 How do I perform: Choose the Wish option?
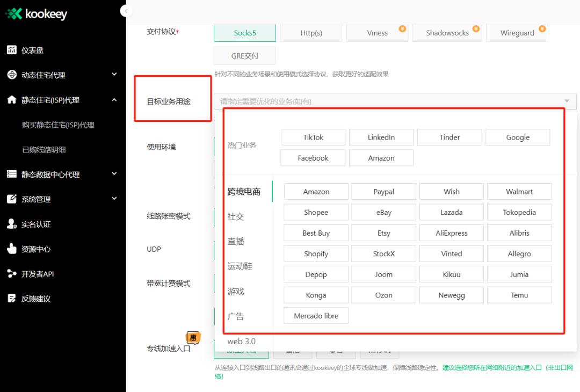(452, 192)
